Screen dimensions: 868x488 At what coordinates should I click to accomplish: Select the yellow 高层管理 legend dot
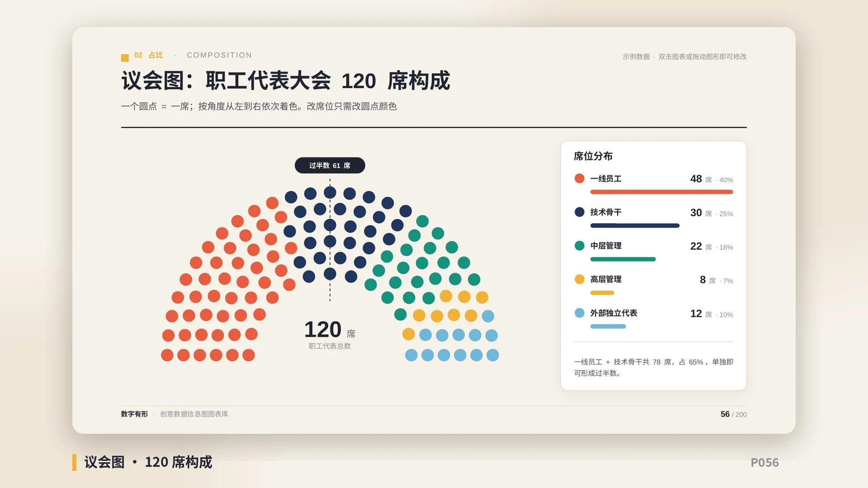point(579,279)
